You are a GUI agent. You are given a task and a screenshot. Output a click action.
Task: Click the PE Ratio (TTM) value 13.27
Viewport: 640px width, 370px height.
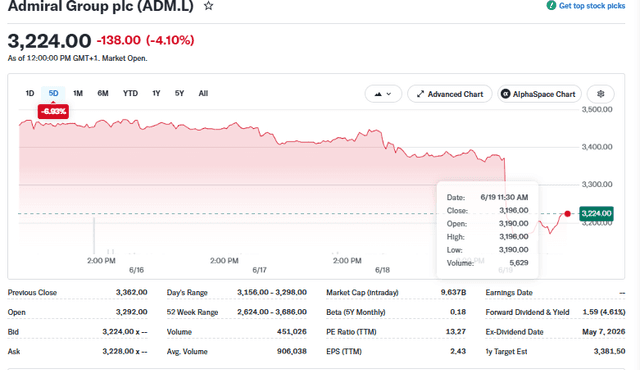(x=456, y=332)
